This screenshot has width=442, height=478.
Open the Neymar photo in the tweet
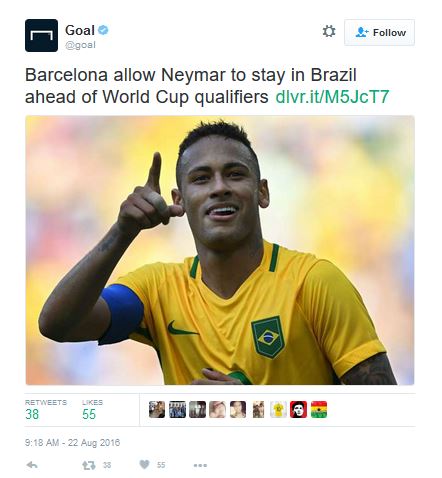pyautogui.click(x=220, y=250)
